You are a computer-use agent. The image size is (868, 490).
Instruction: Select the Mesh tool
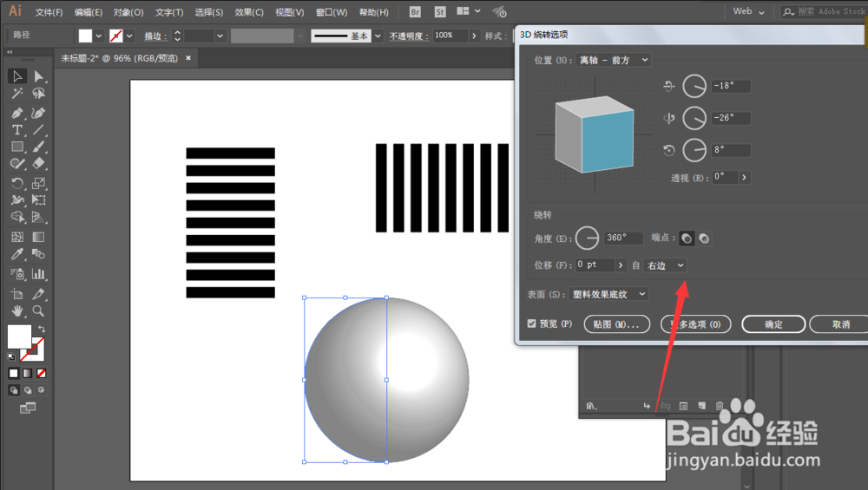(17, 238)
